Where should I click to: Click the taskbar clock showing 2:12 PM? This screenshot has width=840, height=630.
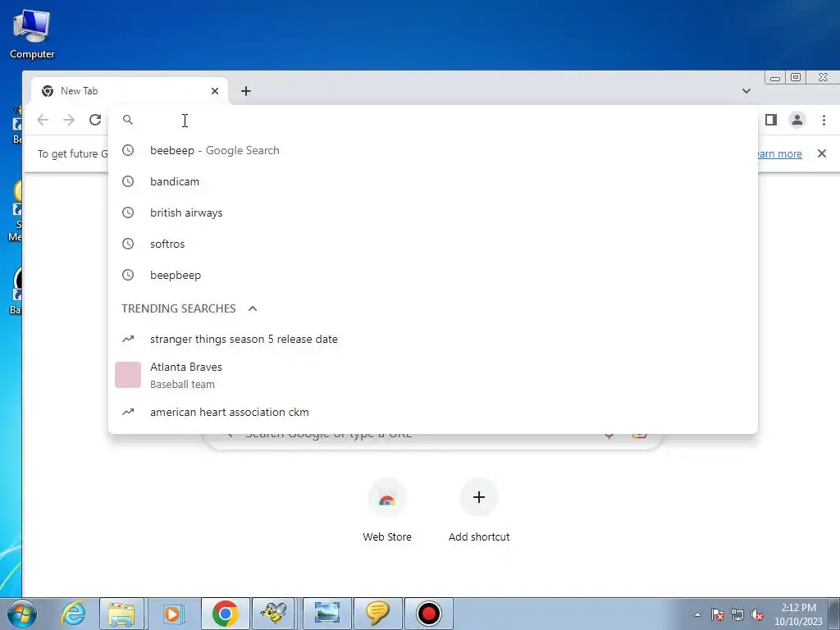(x=798, y=614)
